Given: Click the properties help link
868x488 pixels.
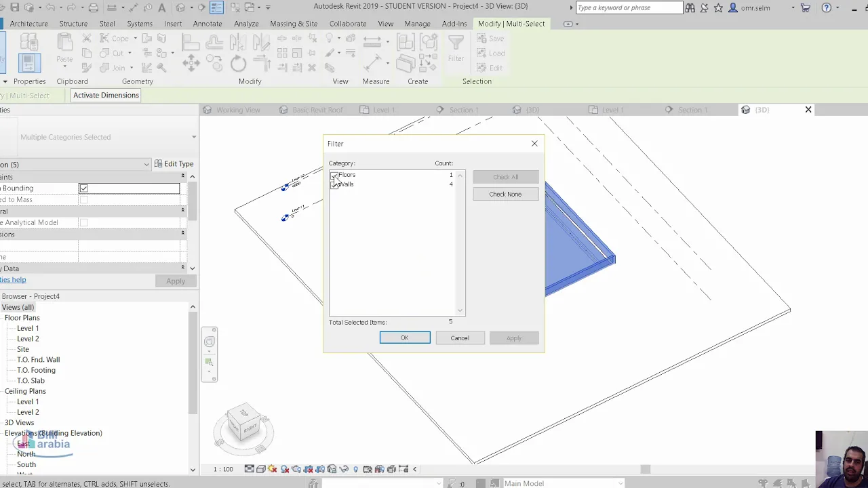Looking at the screenshot, I should pyautogui.click(x=13, y=280).
